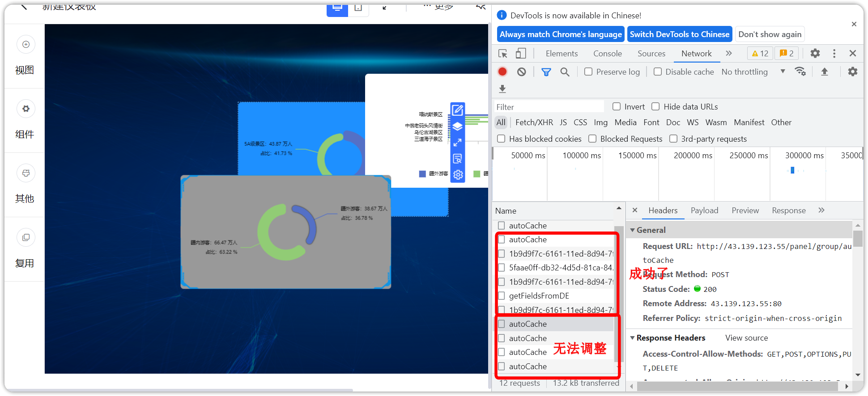Image resolution: width=868 pixels, height=396 pixels.
Task: Collapse the Response Headers section
Action: pos(633,338)
